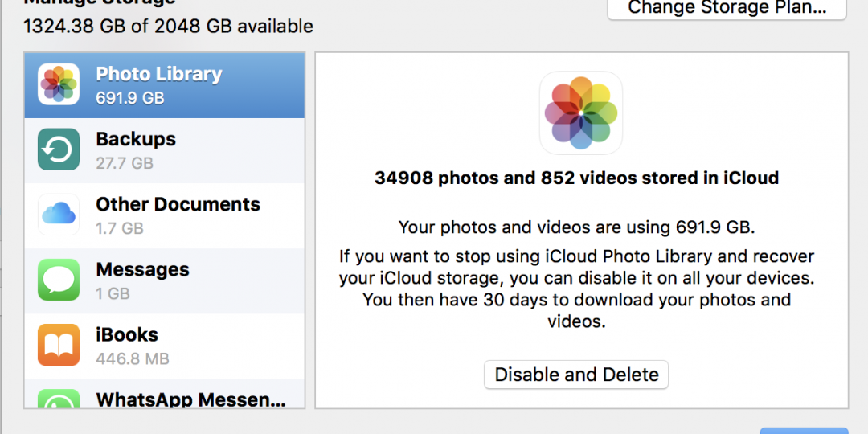Click the sentence stating photos using 691.9 GB
The image size is (868, 434).
[x=577, y=227]
